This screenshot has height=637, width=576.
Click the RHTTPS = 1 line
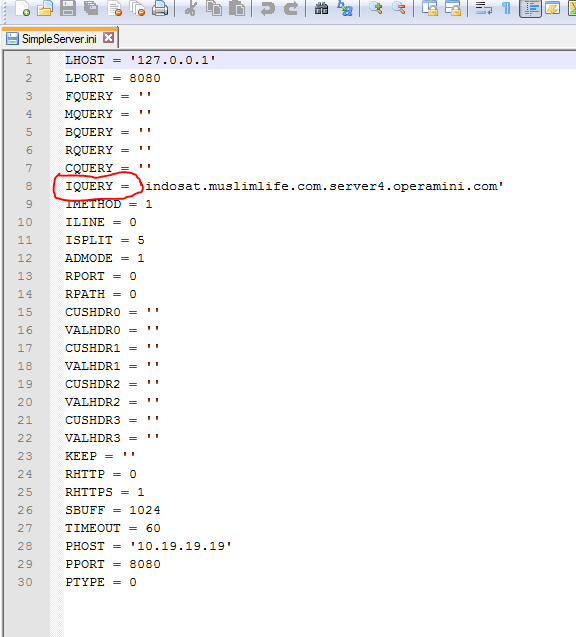[x=105, y=492]
